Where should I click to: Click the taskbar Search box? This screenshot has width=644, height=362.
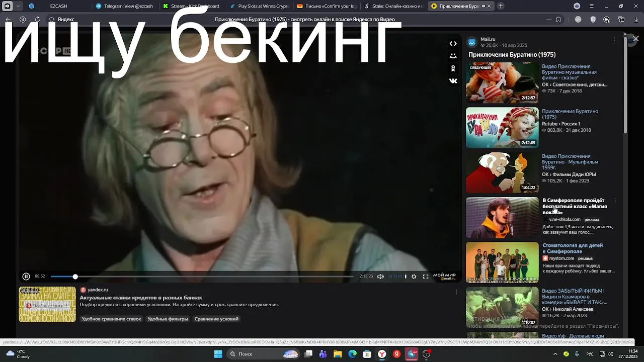click(x=263, y=354)
